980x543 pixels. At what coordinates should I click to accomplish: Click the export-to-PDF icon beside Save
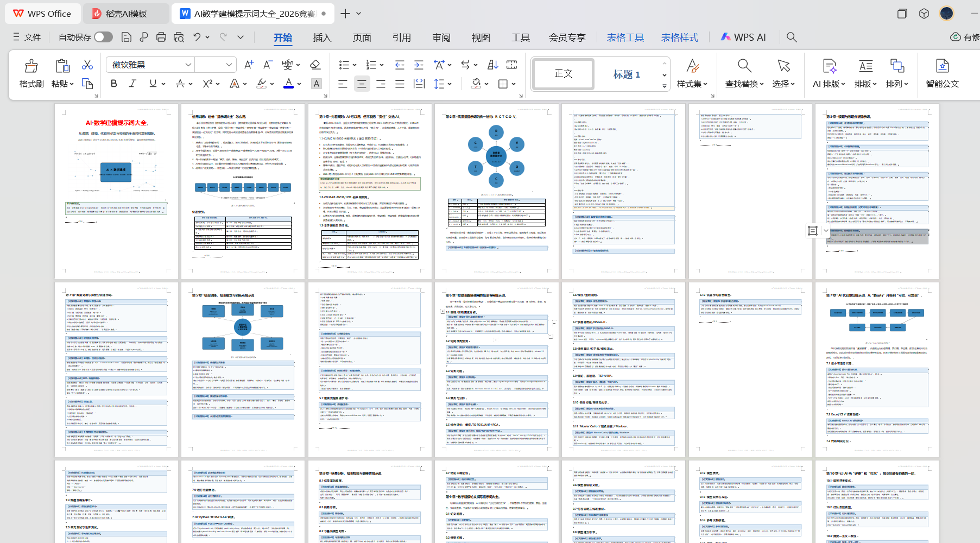(144, 37)
